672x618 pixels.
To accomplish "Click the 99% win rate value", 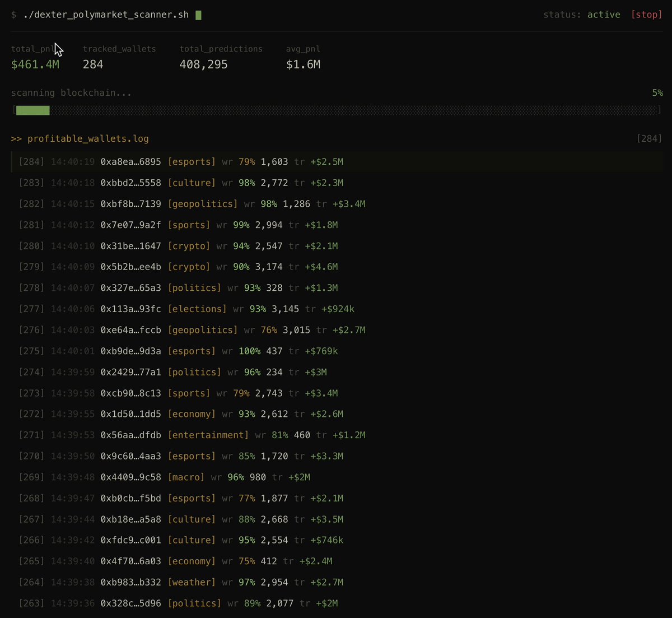I will pos(241,225).
